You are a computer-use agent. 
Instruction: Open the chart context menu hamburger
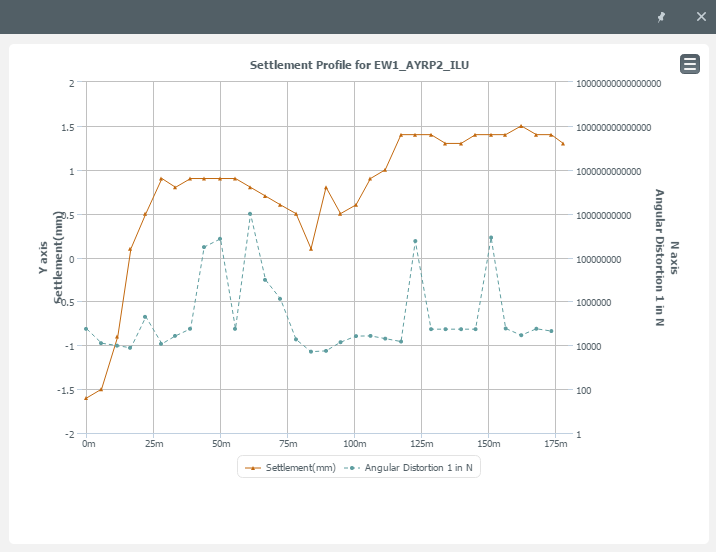(x=690, y=64)
